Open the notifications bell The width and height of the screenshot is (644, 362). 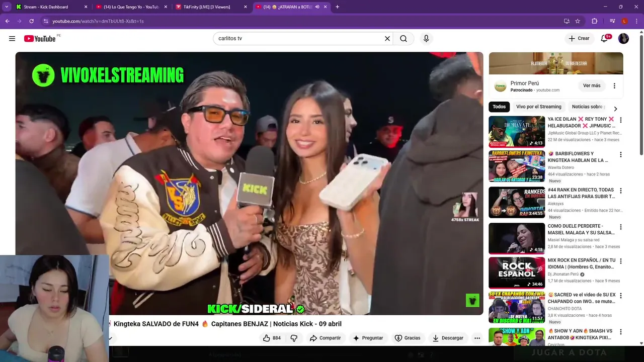[605, 39]
